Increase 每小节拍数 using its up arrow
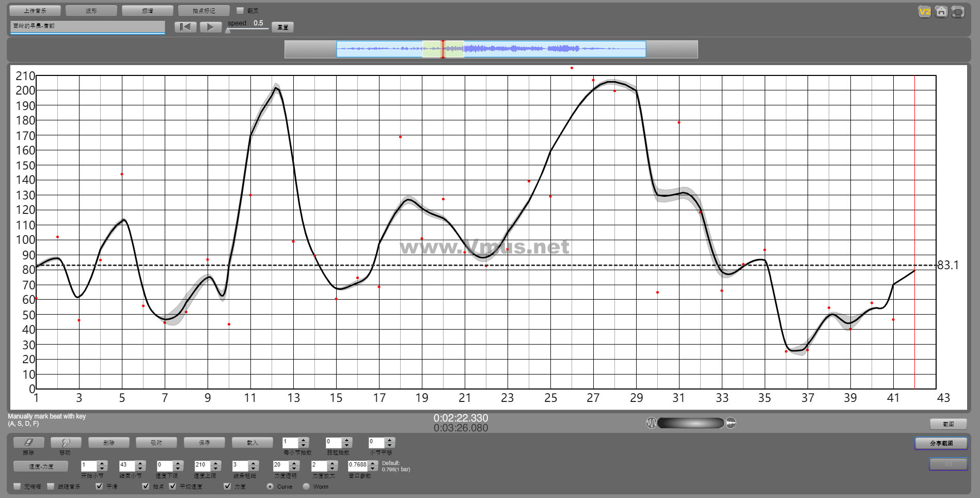This screenshot has width=980, height=498. click(x=304, y=440)
